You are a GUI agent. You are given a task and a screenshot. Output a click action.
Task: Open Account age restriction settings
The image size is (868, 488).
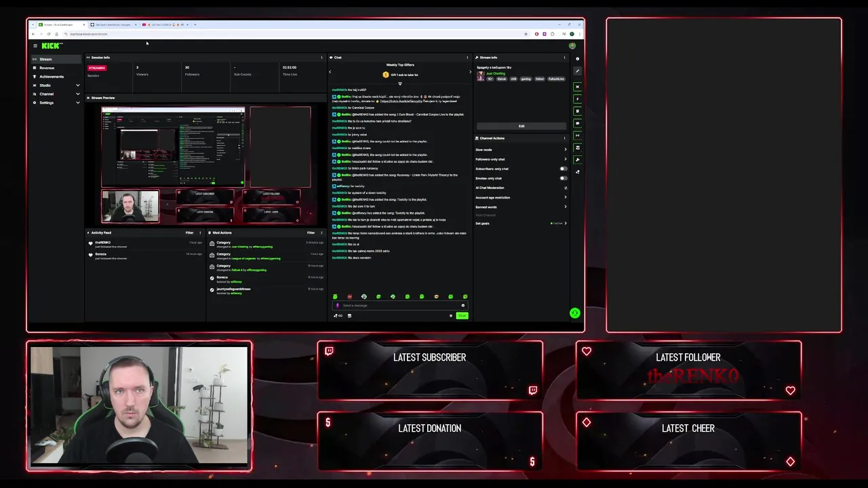pos(521,197)
